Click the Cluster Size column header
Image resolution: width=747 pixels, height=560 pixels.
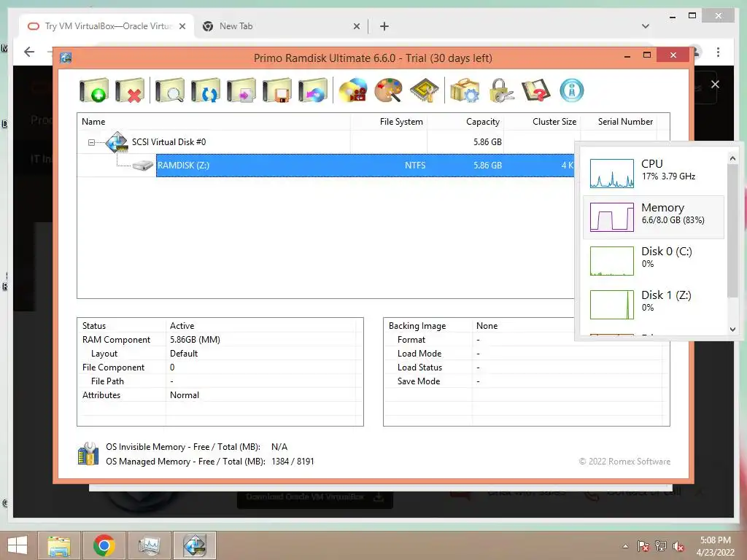[x=542, y=122]
